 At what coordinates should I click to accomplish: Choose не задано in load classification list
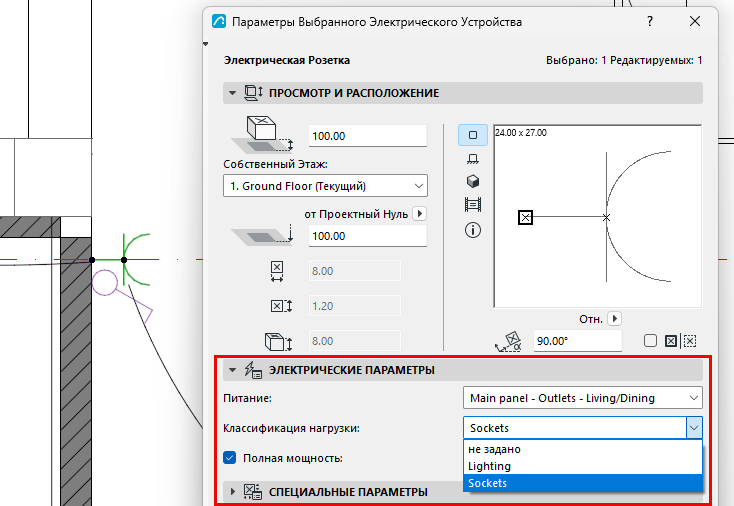pos(582,449)
